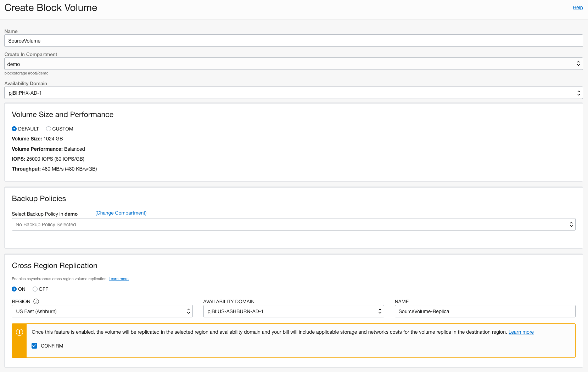This screenshot has width=588, height=372.
Task: Click the info icon next to REGION
Action: 36,301
